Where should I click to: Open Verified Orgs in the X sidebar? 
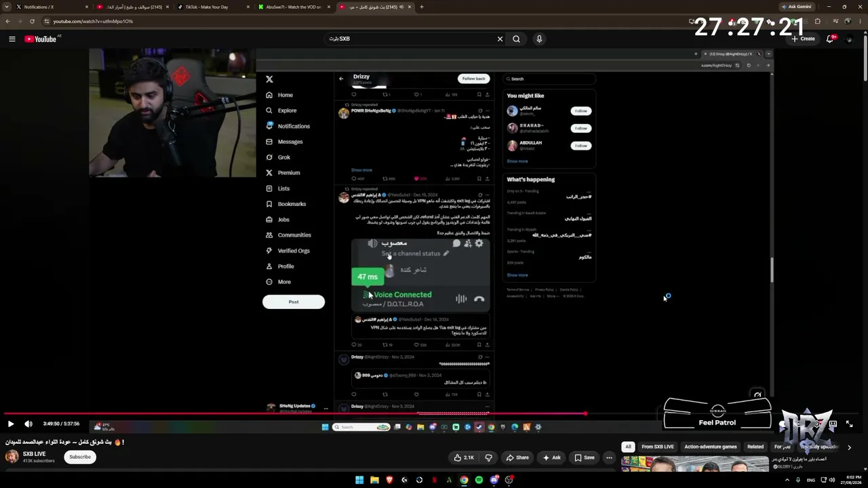(288, 251)
